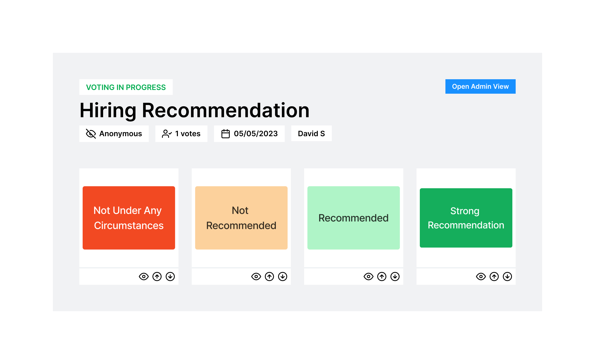Click up arrow under Strong Recommendation card
The image size is (595, 364).
click(x=494, y=277)
